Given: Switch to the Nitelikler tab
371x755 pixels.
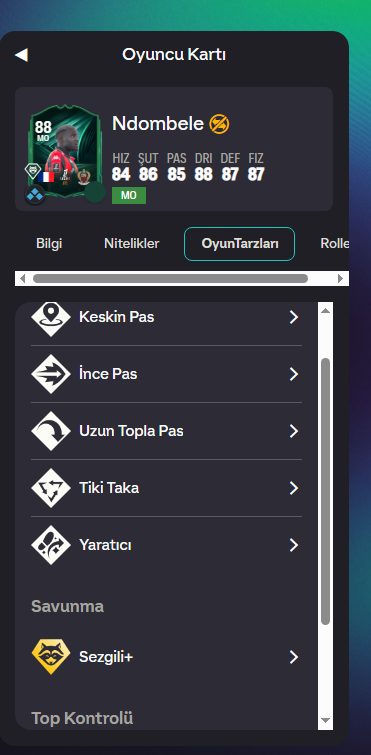Looking at the screenshot, I should tap(131, 244).
